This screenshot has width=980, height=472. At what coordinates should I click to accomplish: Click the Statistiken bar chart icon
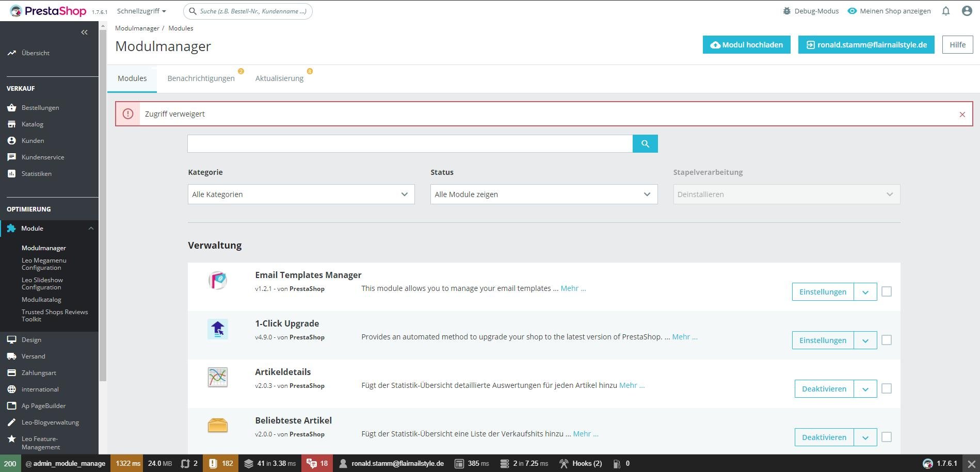(x=12, y=174)
